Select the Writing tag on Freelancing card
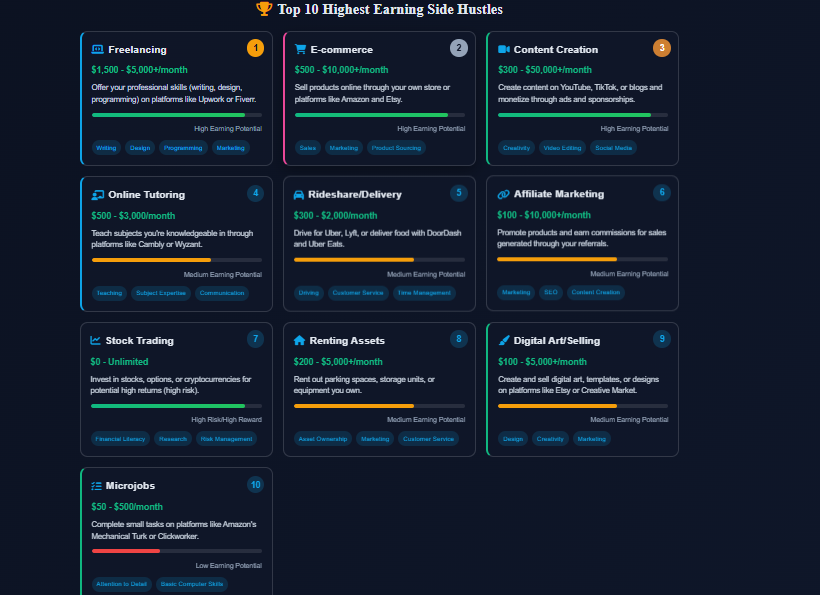The width and height of the screenshot is (820, 595). [106, 147]
